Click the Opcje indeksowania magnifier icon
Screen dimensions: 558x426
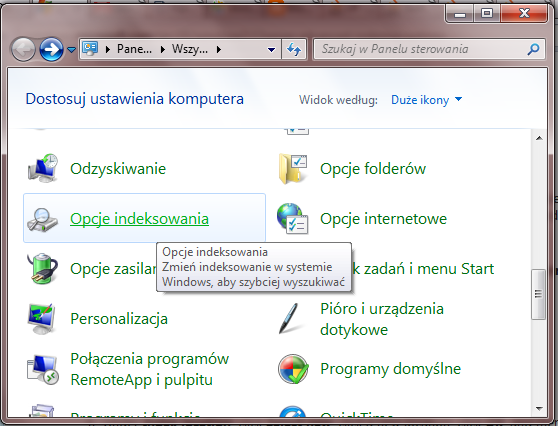42,219
